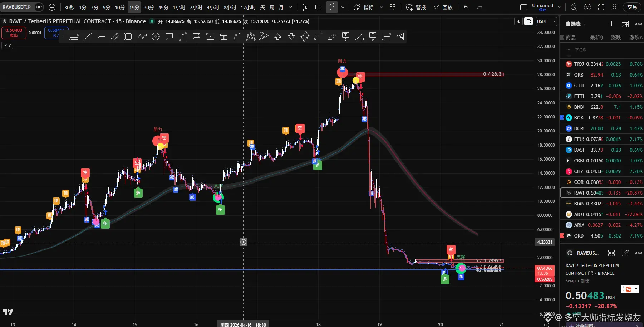Open the 交易 trading panel button
This screenshot has width=644, height=327.
point(632,7)
